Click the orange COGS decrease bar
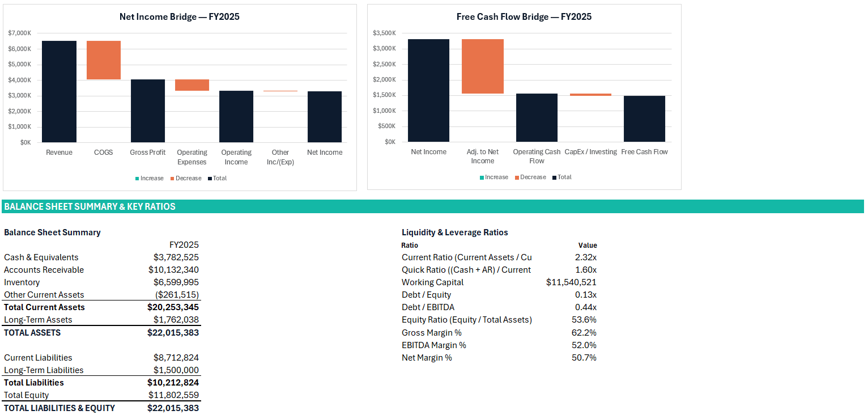 coord(104,60)
